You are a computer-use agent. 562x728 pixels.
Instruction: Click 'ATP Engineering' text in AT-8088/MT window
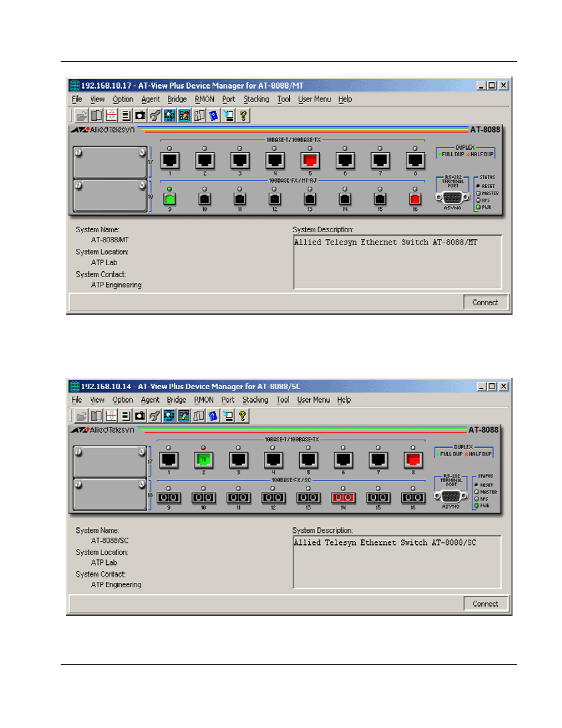click(x=116, y=285)
